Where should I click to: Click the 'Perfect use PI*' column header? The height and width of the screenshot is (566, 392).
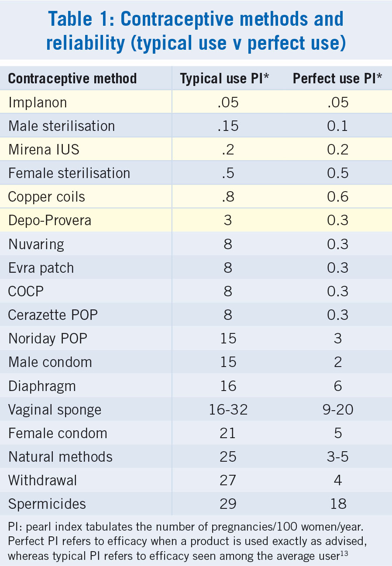point(337,79)
